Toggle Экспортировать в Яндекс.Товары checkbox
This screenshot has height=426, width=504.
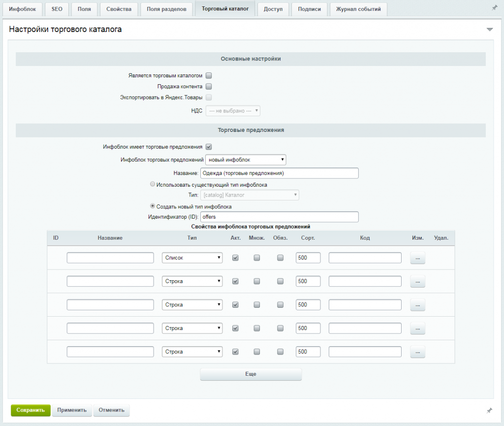[209, 98]
